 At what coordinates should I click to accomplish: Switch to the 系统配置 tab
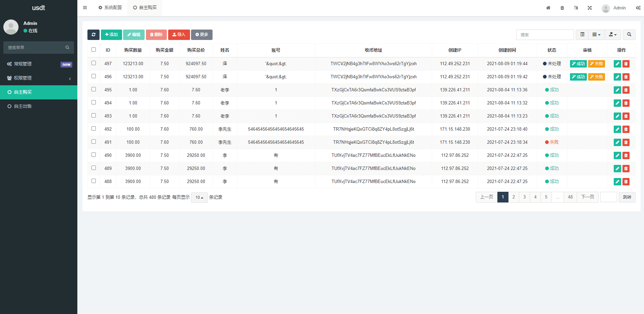110,7
